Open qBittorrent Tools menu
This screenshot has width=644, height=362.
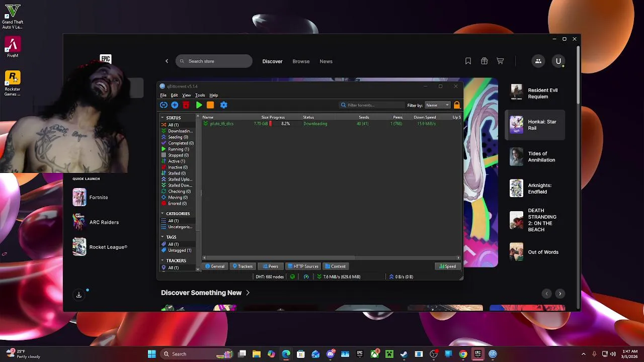[x=200, y=95]
